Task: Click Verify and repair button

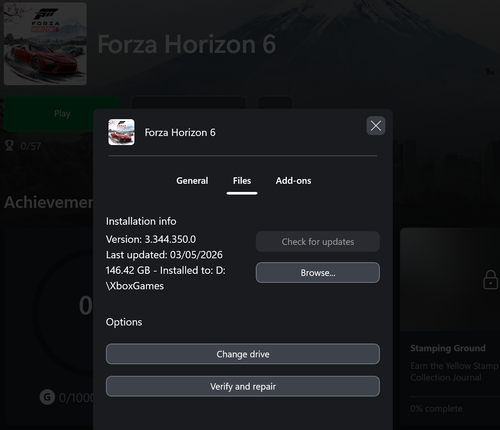Action: click(243, 386)
